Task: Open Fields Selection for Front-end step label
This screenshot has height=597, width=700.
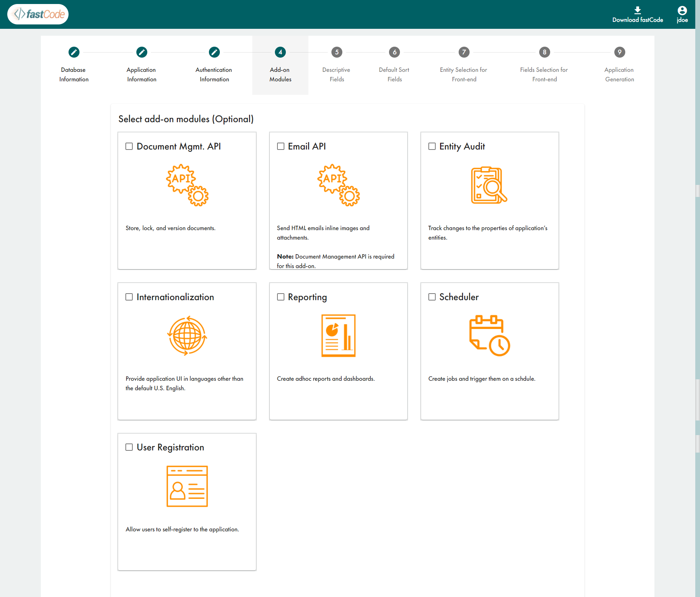Action: click(545, 74)
